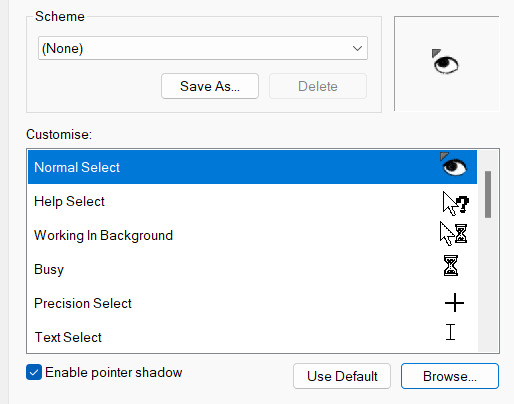
Task: Click the Save As... button
Action: pos(210,86)
